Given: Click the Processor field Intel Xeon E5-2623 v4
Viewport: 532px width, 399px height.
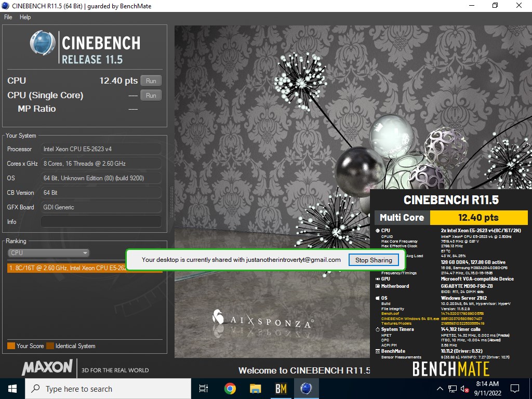Looking at the screenshot, I should click(101, 149).
